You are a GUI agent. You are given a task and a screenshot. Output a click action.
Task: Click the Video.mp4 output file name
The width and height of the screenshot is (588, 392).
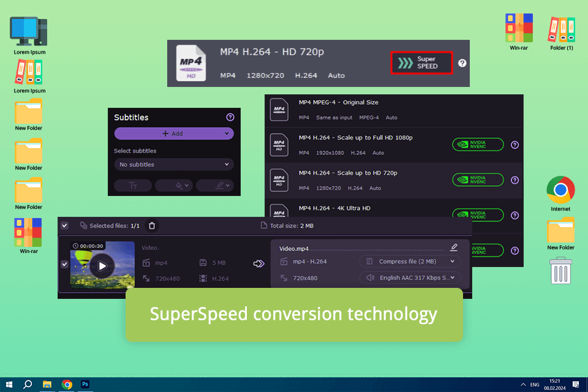(x=294, y=249)
